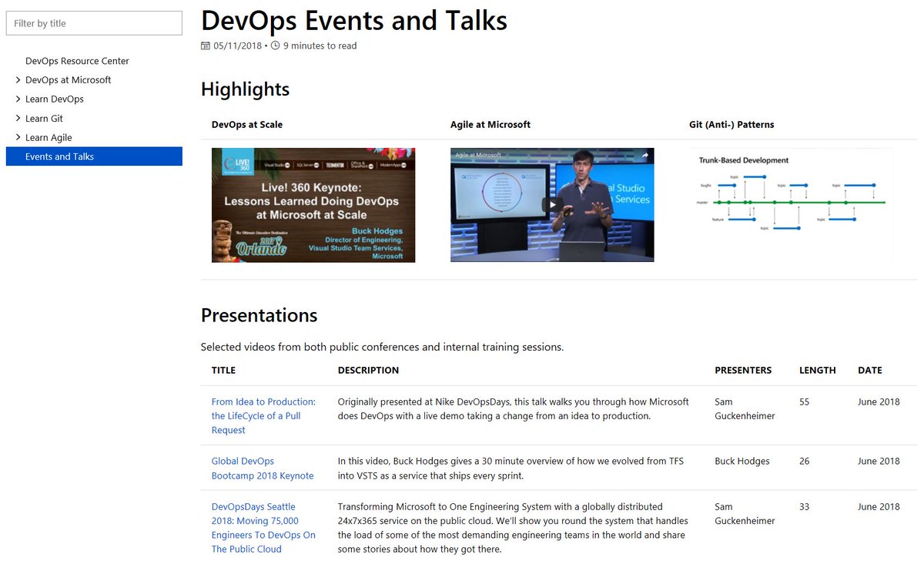
Task: Open DevOpsDays Seattle 2018 talk link
Action: click(263, 528)
